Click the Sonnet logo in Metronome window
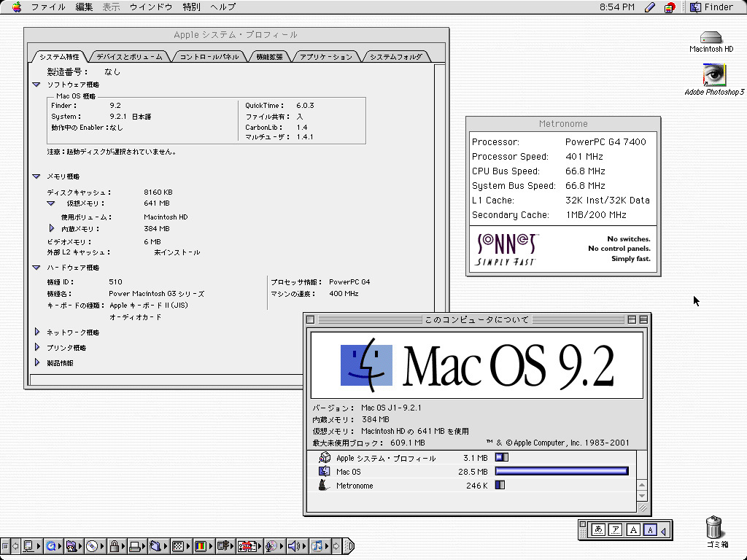 click(506, 249)
